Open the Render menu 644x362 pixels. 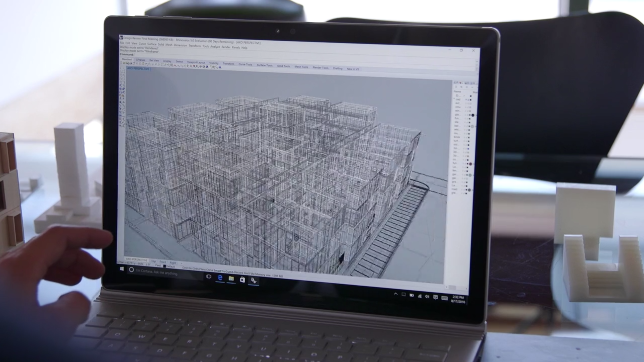[226, 47]
